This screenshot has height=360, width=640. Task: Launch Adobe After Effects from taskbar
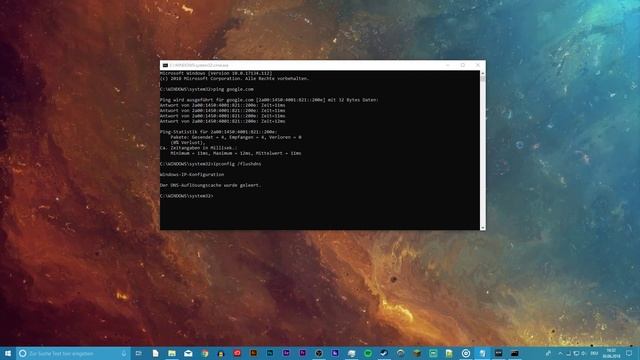pos(286,353)
